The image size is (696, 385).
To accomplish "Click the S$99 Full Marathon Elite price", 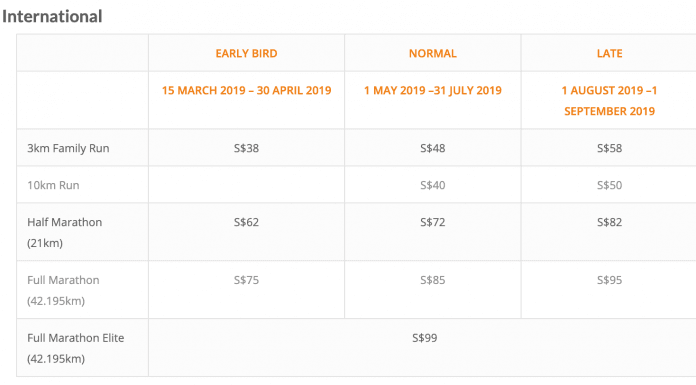I will pos(425,338).
